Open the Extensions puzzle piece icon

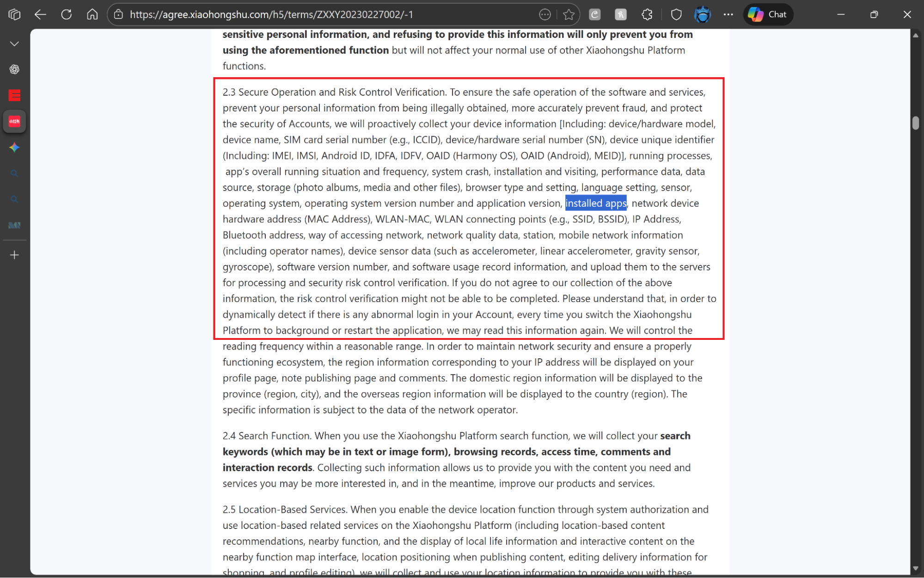647,14
